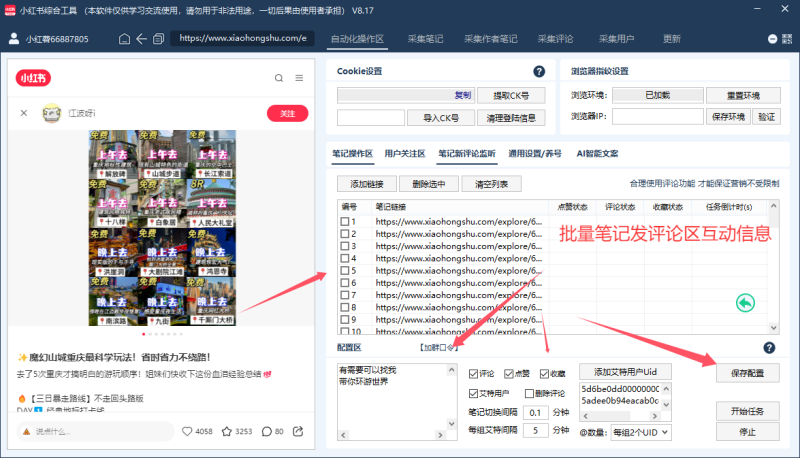The width and height of the screenshot is (800, 458).
Task: Click the 说点什么 comment input box
Action: tap(95, 431)
